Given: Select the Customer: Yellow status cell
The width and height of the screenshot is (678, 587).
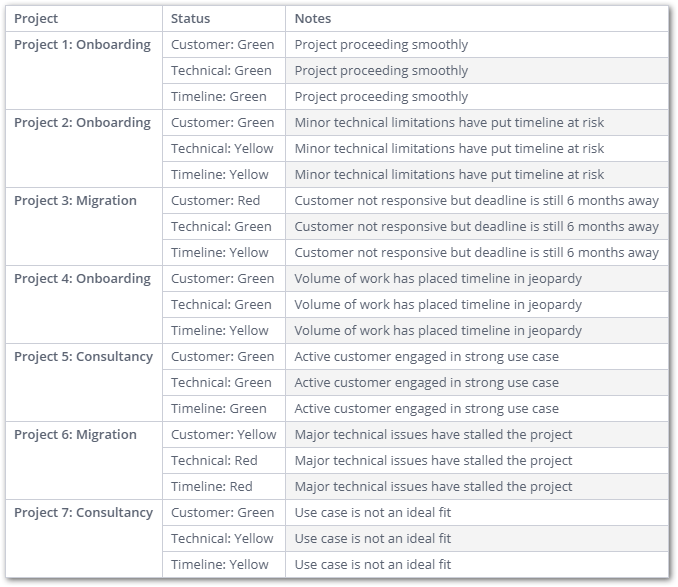Looking at the screenshot, I should (x=223, y=435).
